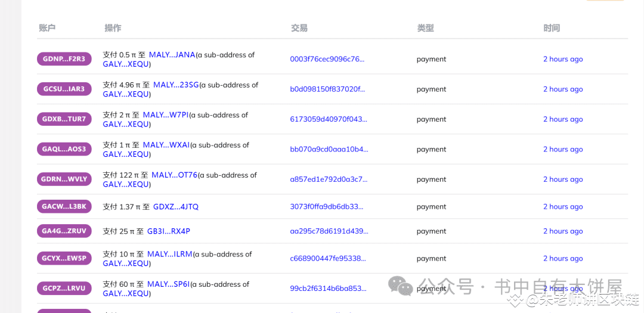
Task: Open account badge GDNP...F2R3
Action: point(64,59)
